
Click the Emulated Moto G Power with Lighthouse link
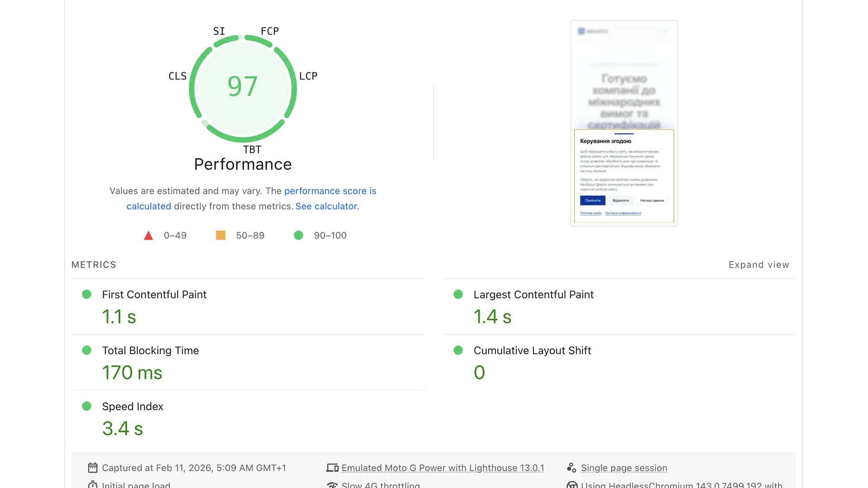pyautogui.click(x=443, y=468)
